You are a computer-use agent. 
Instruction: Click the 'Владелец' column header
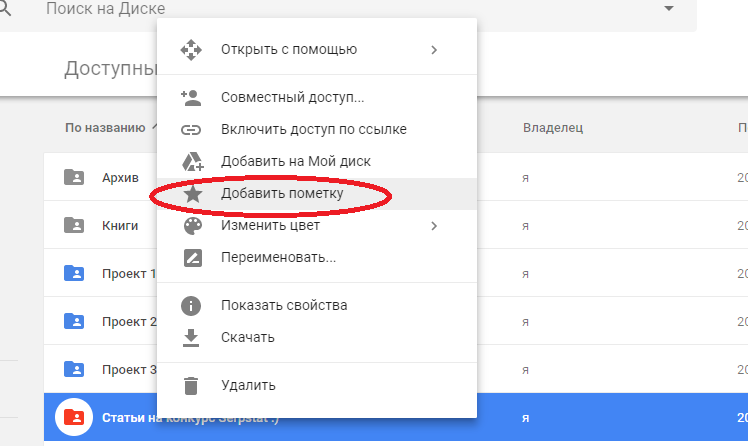[x=553, y=128]
